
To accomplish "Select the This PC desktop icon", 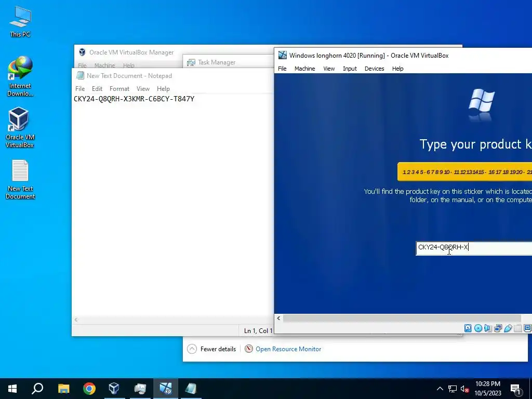I will [x=20, y=22].
